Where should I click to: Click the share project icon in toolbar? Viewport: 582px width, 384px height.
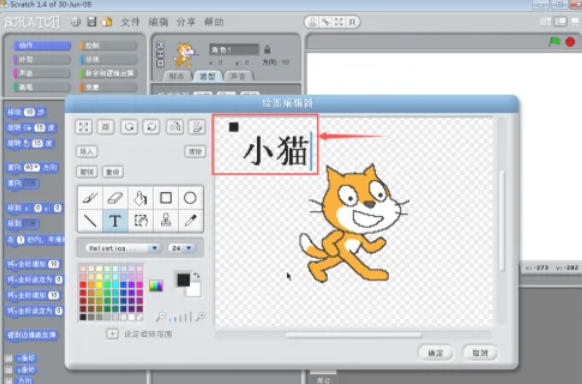click(x=108, y=22)
